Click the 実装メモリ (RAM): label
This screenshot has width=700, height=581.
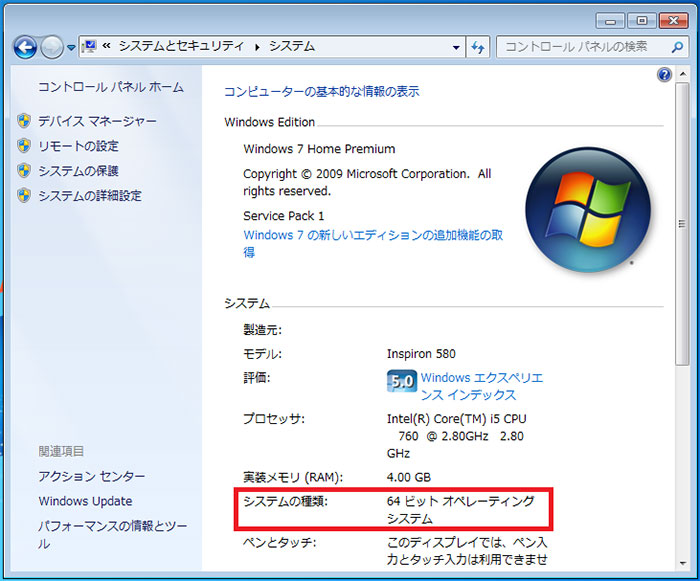[x=293, y=477]
